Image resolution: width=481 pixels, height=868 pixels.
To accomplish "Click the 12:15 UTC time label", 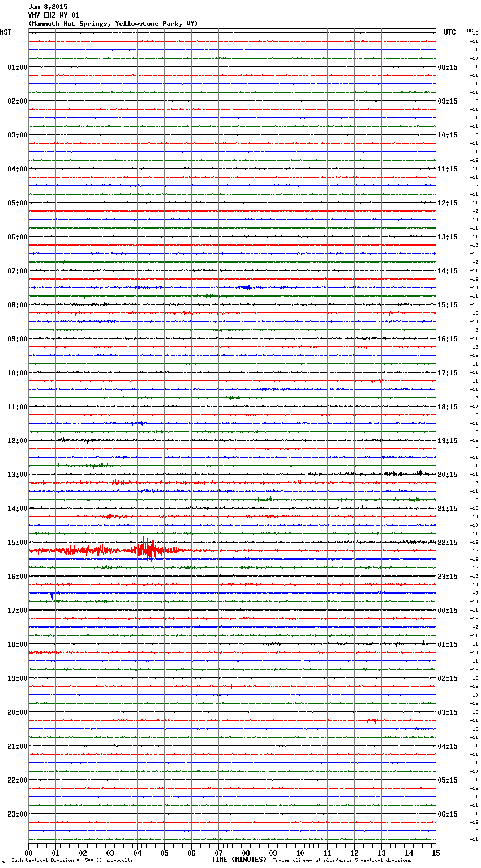I will pyautogui.click(x=448, y=203).
